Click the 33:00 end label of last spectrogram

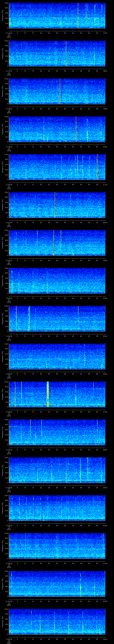[105, 639]
